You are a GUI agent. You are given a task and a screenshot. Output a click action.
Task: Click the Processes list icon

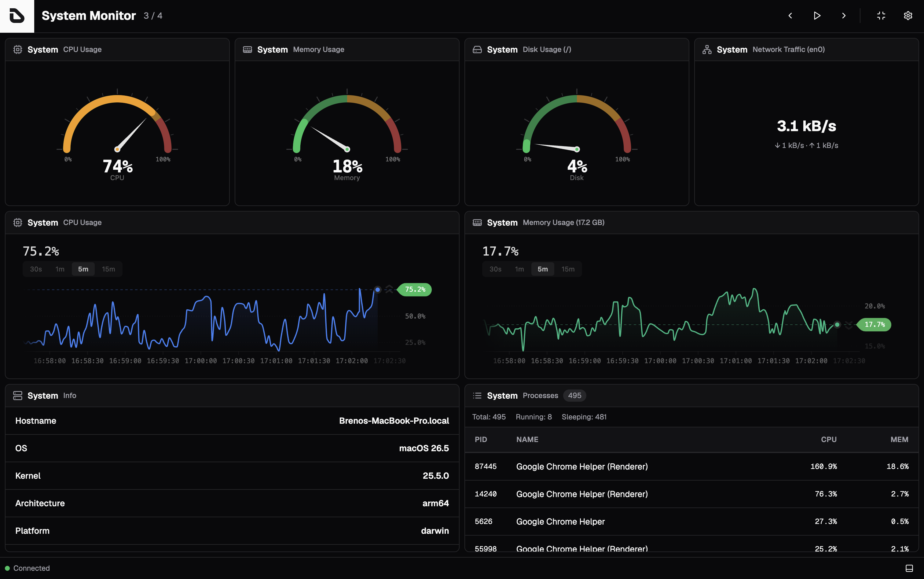click(x=477, y=396)
